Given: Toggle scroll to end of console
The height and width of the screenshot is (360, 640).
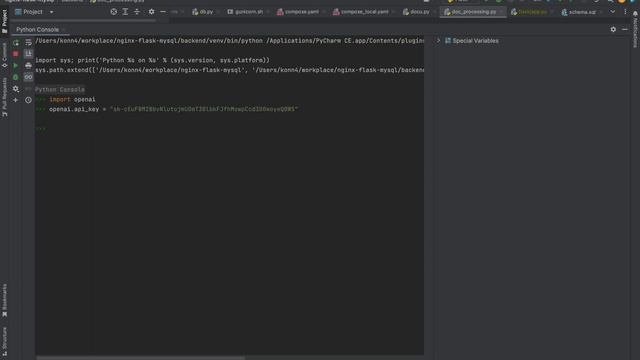Looking at the screenshot, I should point(28,54).
